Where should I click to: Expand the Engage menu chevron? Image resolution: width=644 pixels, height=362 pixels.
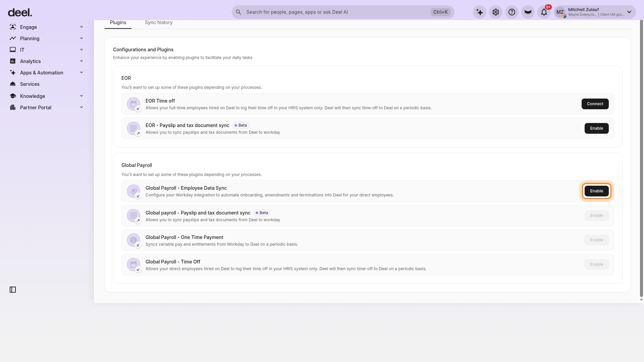[82, 27]
